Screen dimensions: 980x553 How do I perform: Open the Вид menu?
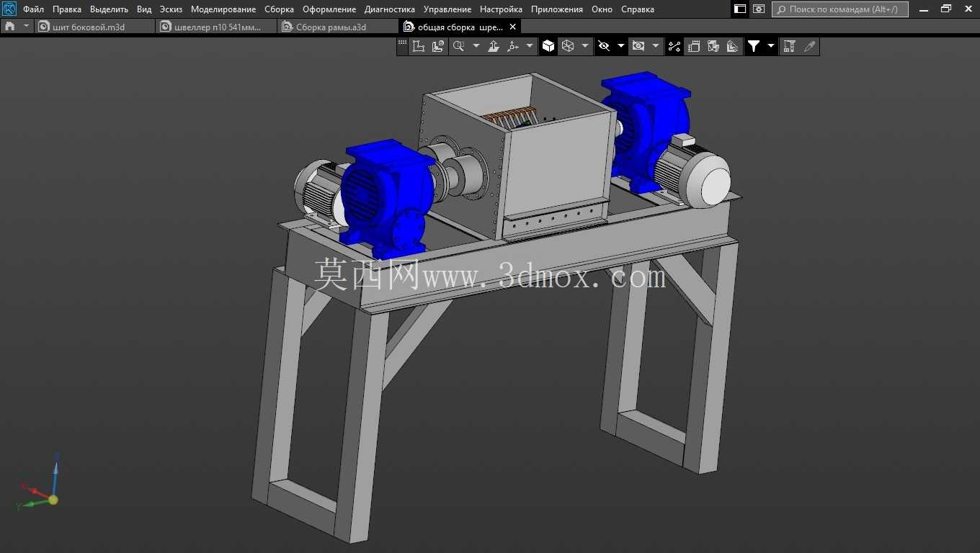point(144,9)
